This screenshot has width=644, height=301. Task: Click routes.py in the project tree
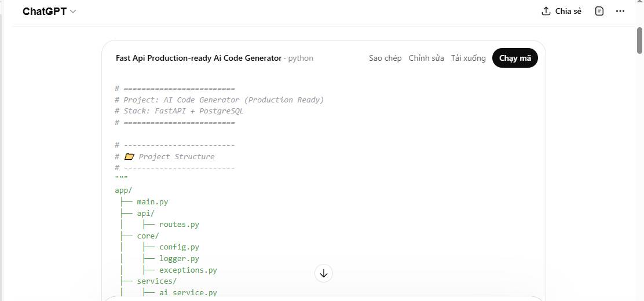coord(179,225)
